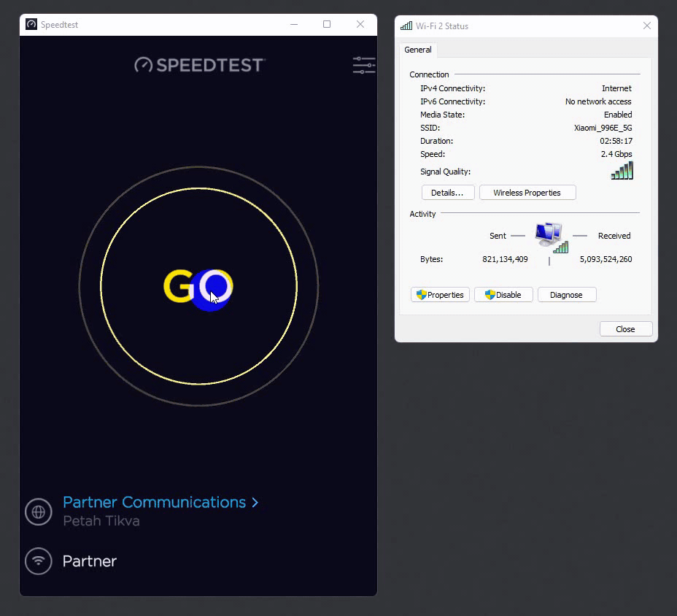Run Diagnose on the Wi-Fi connection

[x=566, y=294]
